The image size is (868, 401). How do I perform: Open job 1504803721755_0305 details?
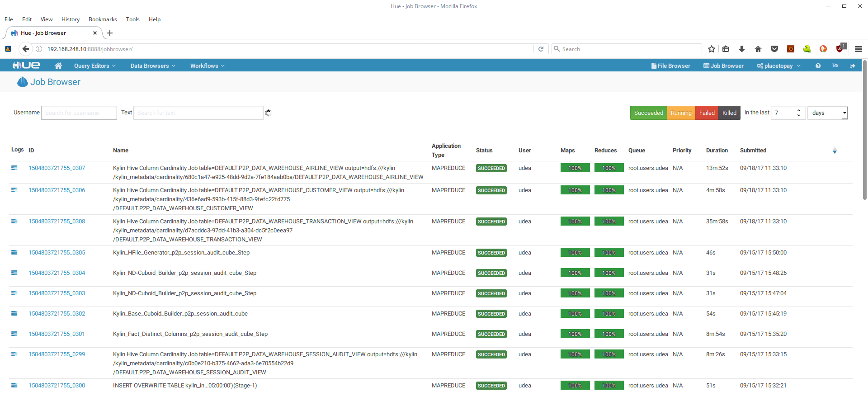click(x=57, y=253)
